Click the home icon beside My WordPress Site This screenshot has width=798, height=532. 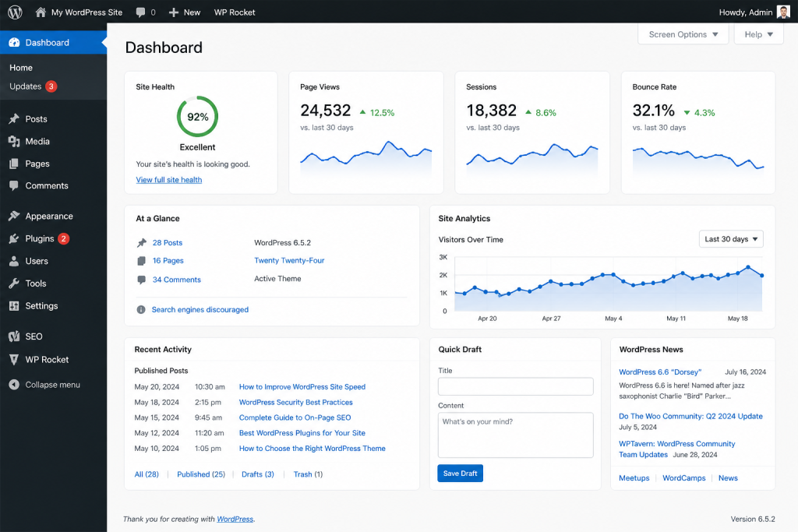pos(41,12)
